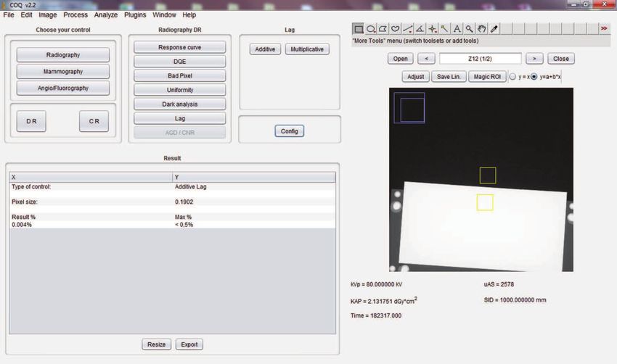
Task: Select the Point crosshair tool
Action: point(432,29)
